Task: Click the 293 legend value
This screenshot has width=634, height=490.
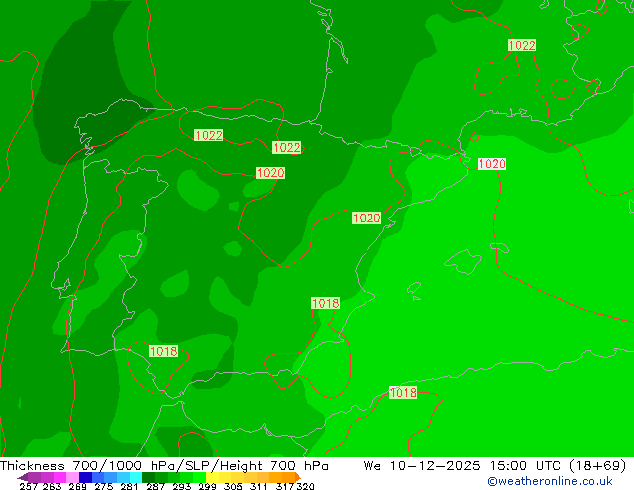Action: coord(181,486)
